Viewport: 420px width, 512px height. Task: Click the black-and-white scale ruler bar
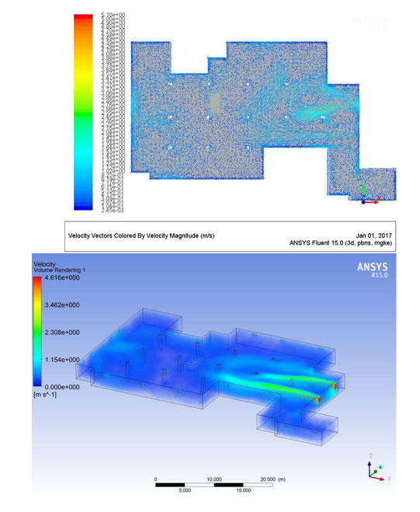(x=214, y=485)
